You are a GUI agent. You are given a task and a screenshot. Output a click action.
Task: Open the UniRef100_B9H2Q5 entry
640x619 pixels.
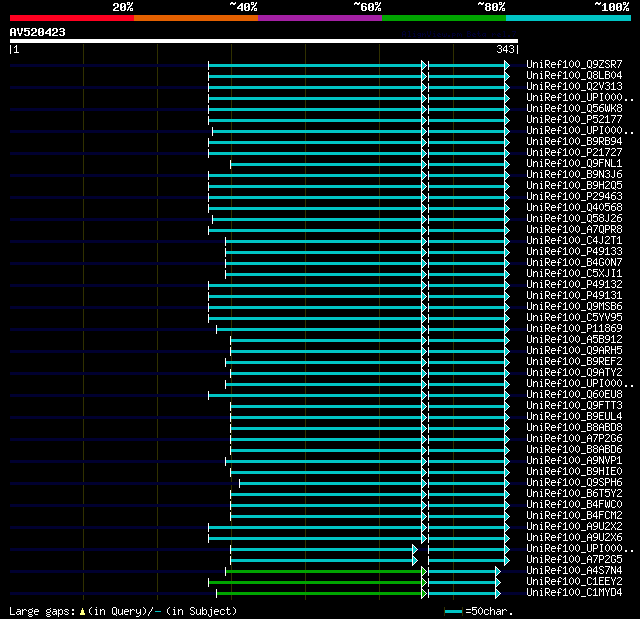click(574, 186)
